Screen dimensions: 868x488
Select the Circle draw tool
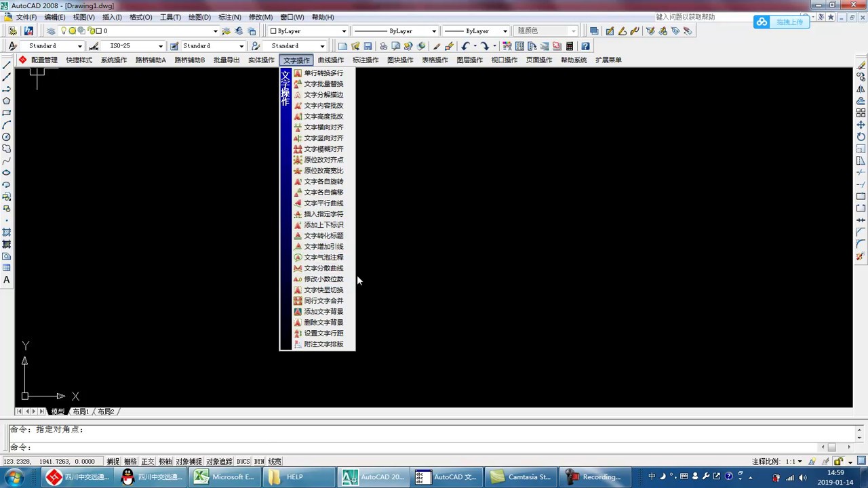click(x=7, y=137)
